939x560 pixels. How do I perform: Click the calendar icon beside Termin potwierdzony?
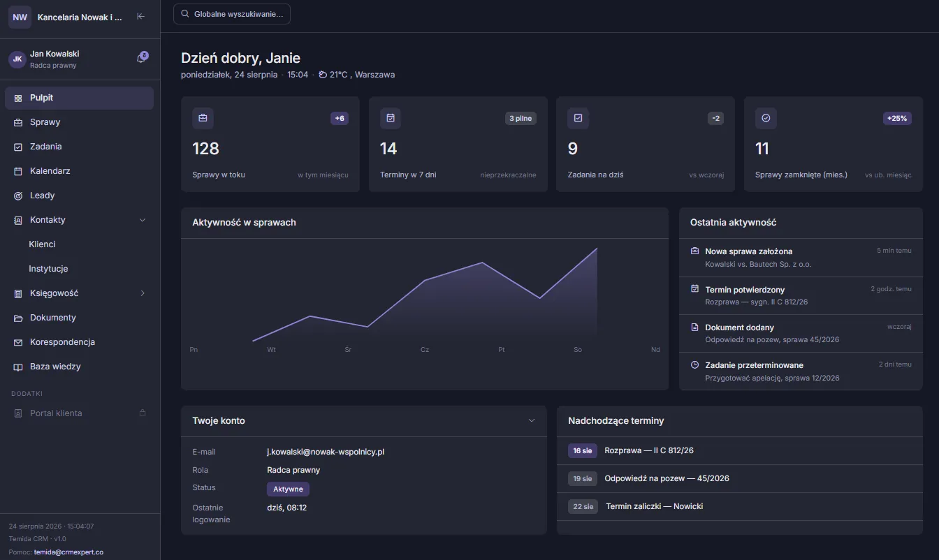(x=694, y=289)
